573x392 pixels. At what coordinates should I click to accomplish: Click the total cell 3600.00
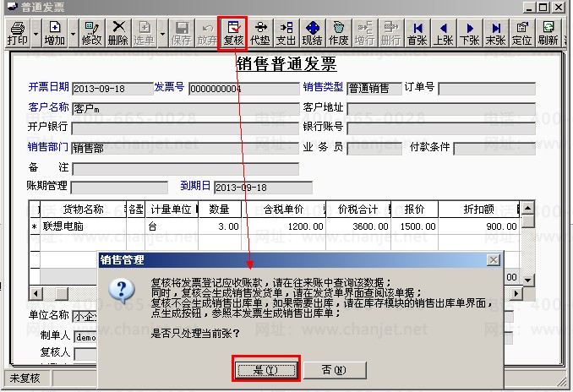[x=358, y=226]
